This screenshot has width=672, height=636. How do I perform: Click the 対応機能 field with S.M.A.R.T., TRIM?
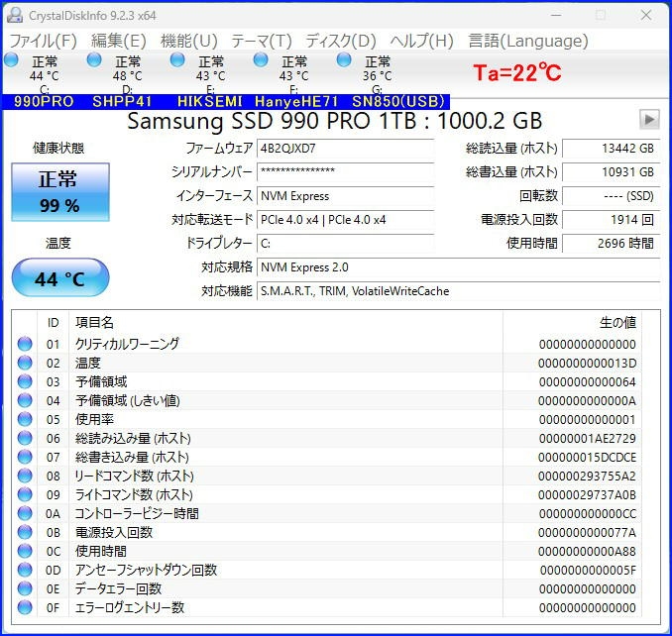tap(459, 291)
